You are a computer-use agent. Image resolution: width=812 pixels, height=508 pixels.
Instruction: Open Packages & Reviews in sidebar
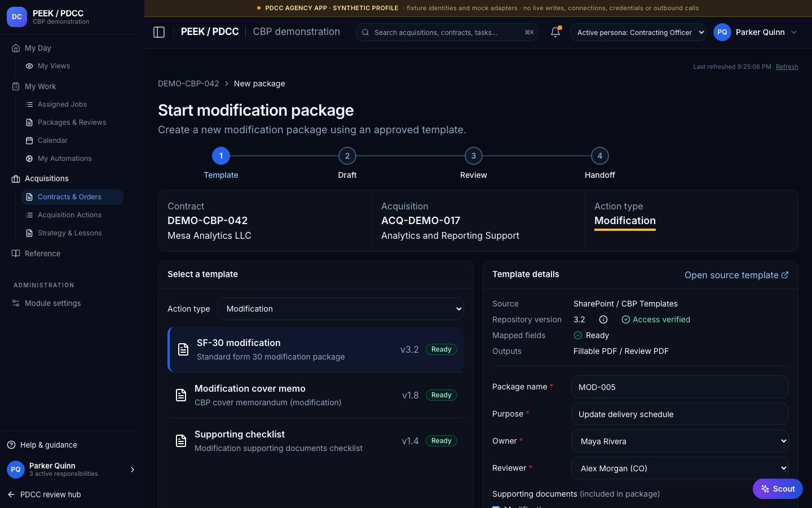[x=72, y=122]
